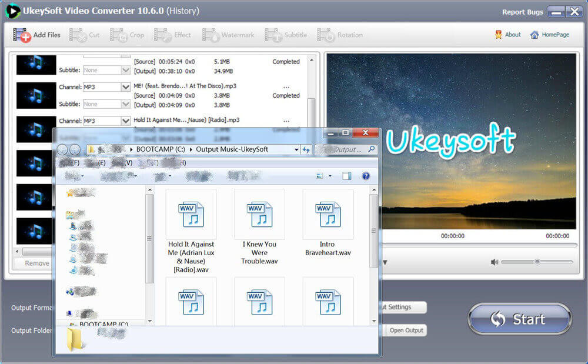Start the conversion with Start button

tap(520, 319)
